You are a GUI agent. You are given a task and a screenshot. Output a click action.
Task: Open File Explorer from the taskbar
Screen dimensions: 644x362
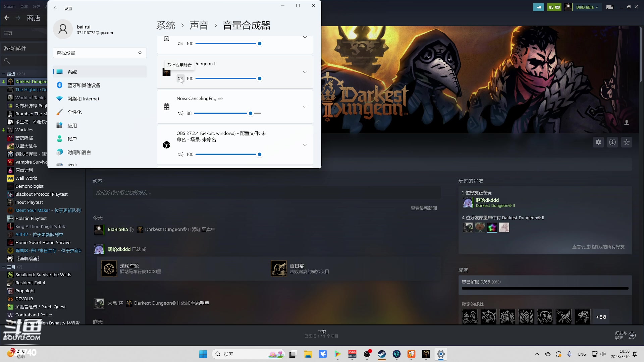click(x=308, y=354)
